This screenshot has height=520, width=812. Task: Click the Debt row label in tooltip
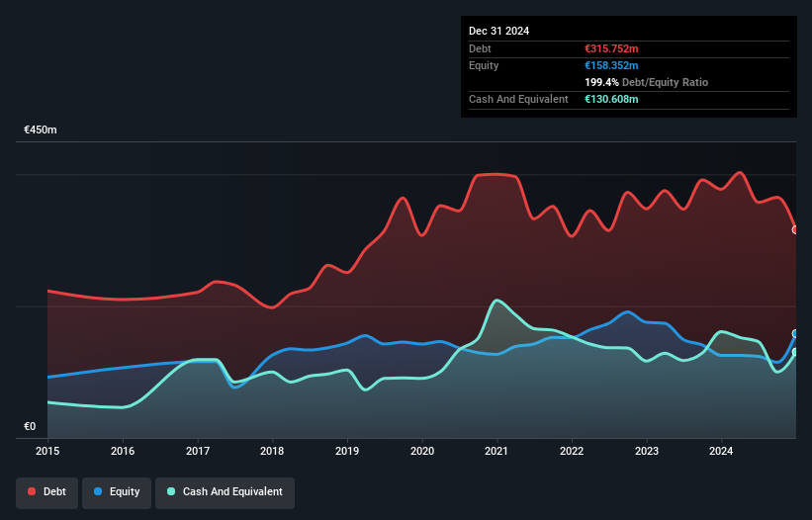pyautogui.click(x=480, y=48)
